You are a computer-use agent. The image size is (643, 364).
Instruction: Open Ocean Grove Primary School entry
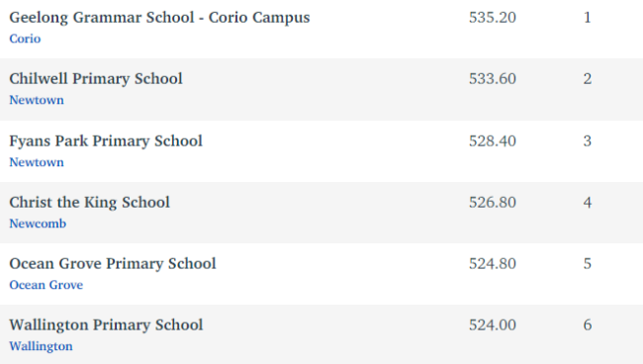113,263
